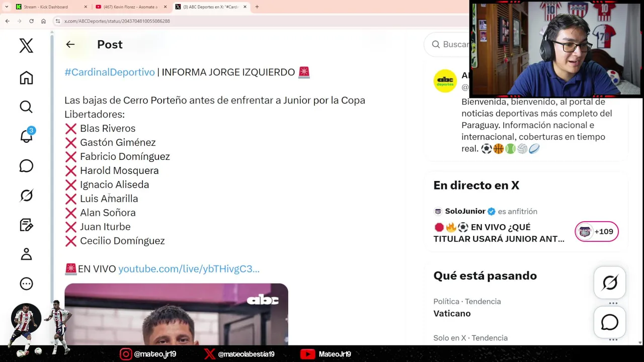This screenshot has height=362, width=644.
Task: Open youtube.com/live link in post
Action: click(189, 268)
